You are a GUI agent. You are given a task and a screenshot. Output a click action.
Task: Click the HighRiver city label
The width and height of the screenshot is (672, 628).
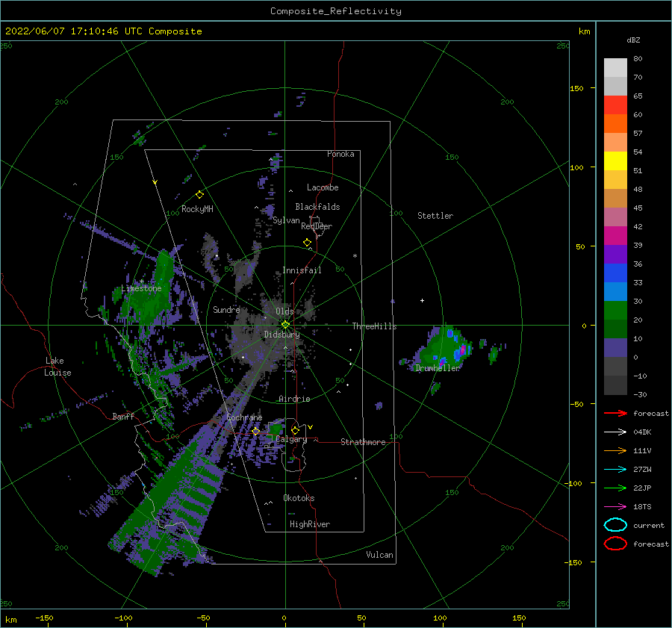(x=310, y=524)
